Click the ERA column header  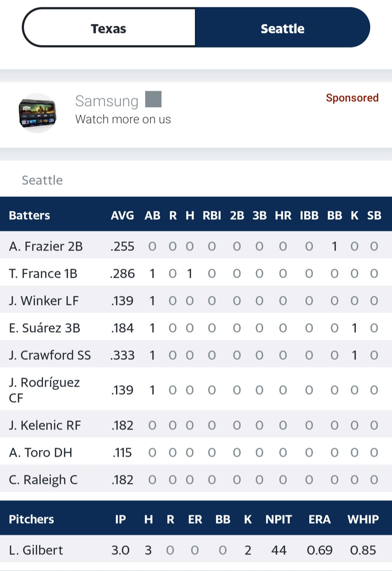(319, 519)
